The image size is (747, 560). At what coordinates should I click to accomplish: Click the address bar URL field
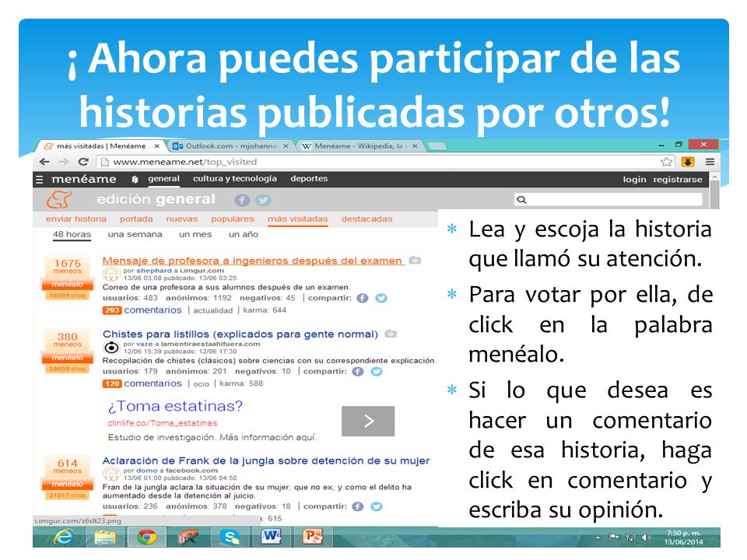(x=377, y=162)
